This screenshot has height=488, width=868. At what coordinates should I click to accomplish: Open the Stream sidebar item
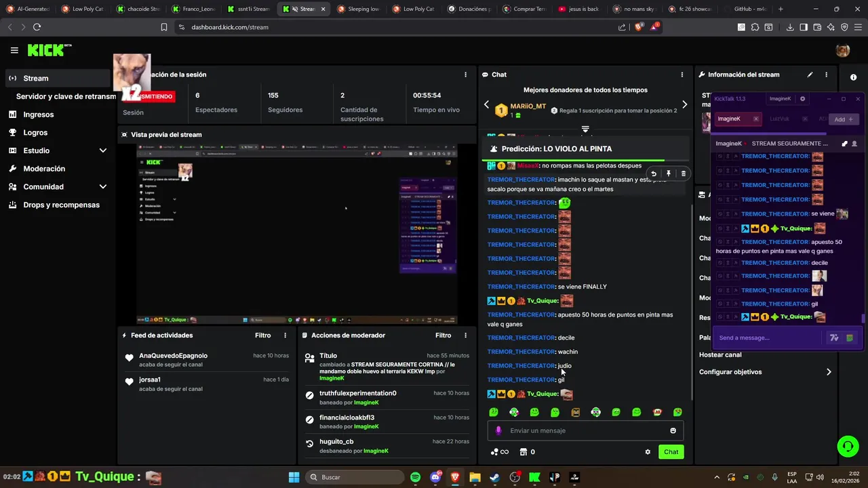[x=58, y=78]
